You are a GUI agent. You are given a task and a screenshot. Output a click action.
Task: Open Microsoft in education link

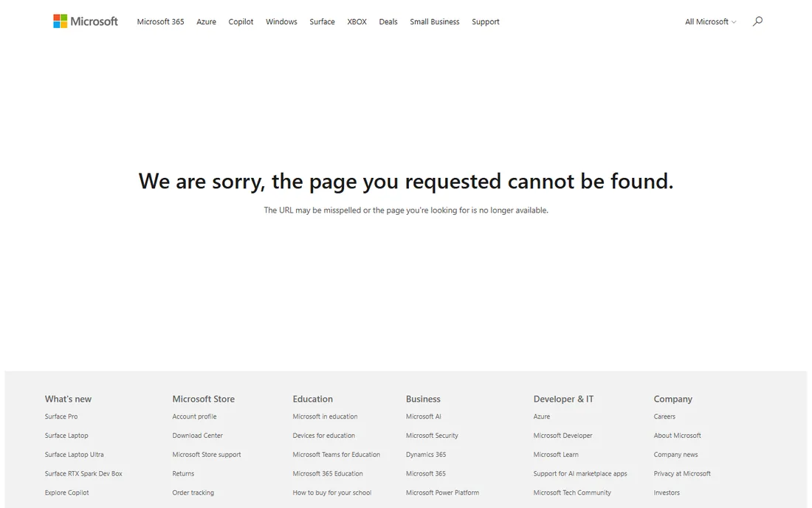point(325,416)
